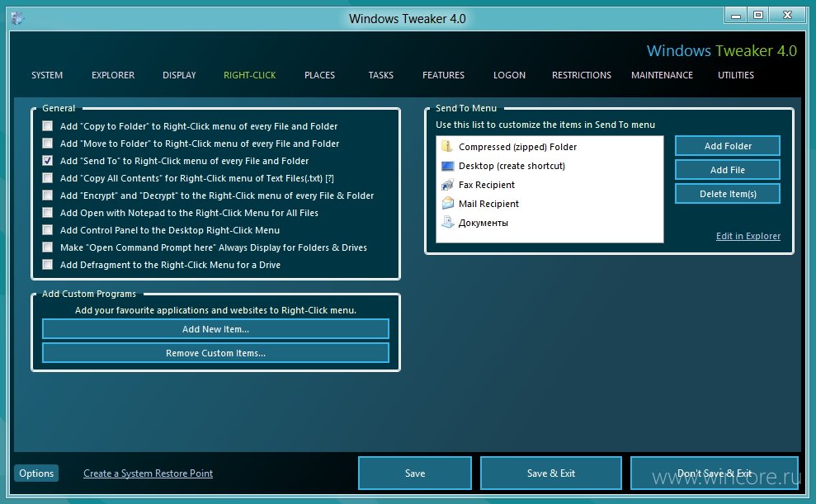816x504 pixels.
Task: Click the Don't Save & Exit button
Action: point(715,473)
